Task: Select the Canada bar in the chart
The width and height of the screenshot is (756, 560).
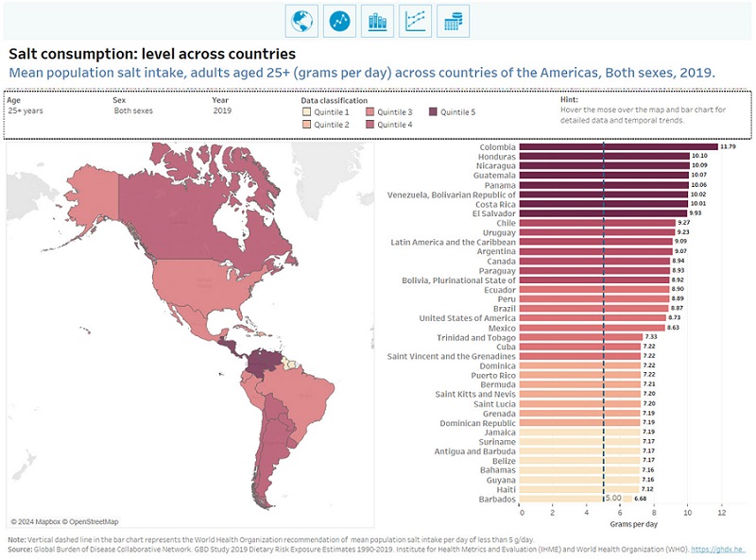Action: pyautogui.click(x=594, y=262)
